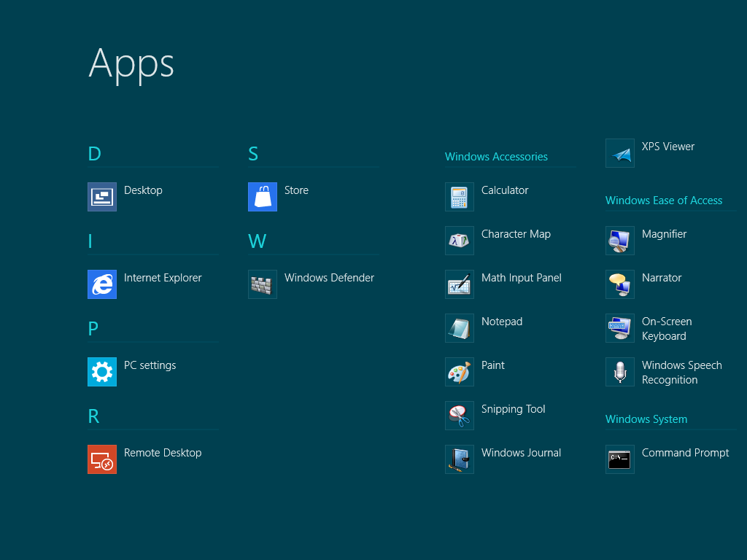
Task: Launch Paint from its palette icon
Action: point(459,372)
